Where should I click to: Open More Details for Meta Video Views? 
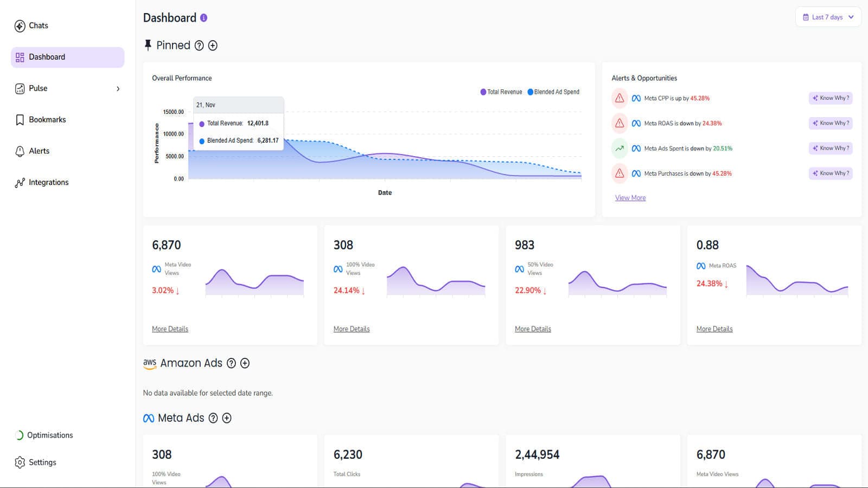(170, 329)
